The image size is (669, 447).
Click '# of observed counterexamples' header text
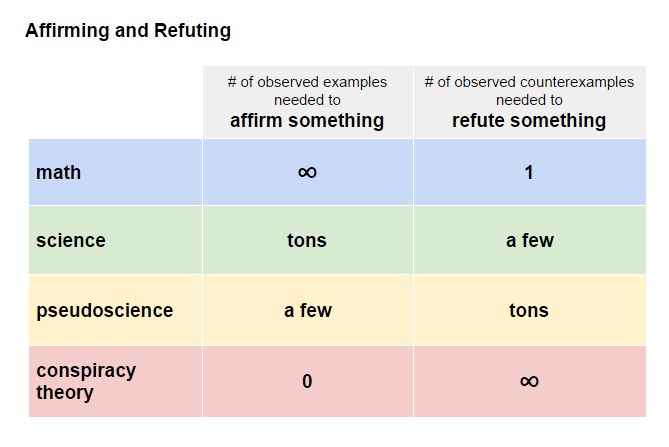click(529, 82)
